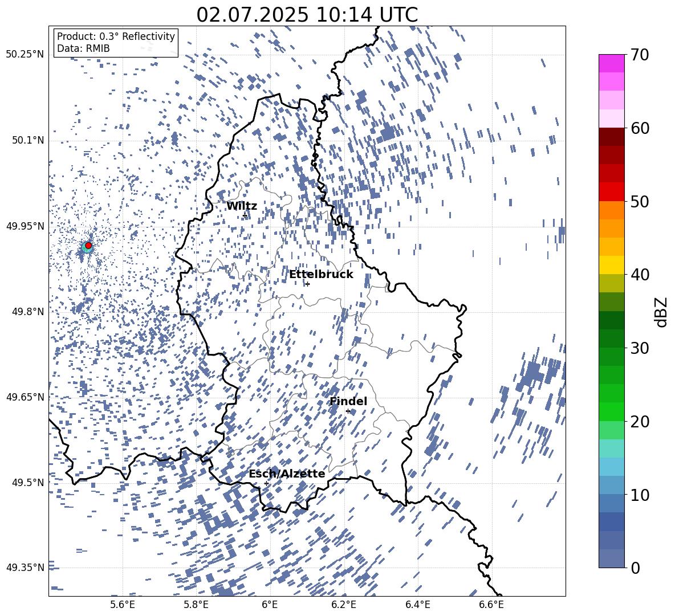Screen dimensions: 675x616
Task: Click the Esch/Alzette station cross marker
Action: tap(266, 483)
